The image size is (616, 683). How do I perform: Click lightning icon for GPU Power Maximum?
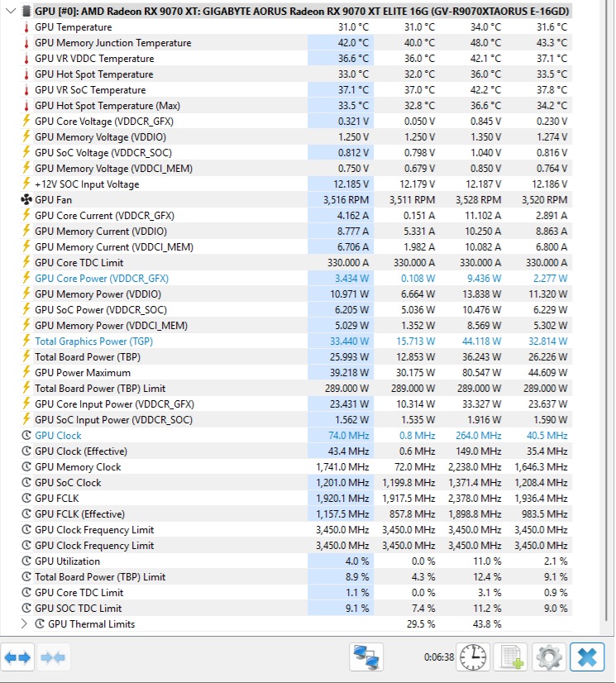tap(26, 372)
